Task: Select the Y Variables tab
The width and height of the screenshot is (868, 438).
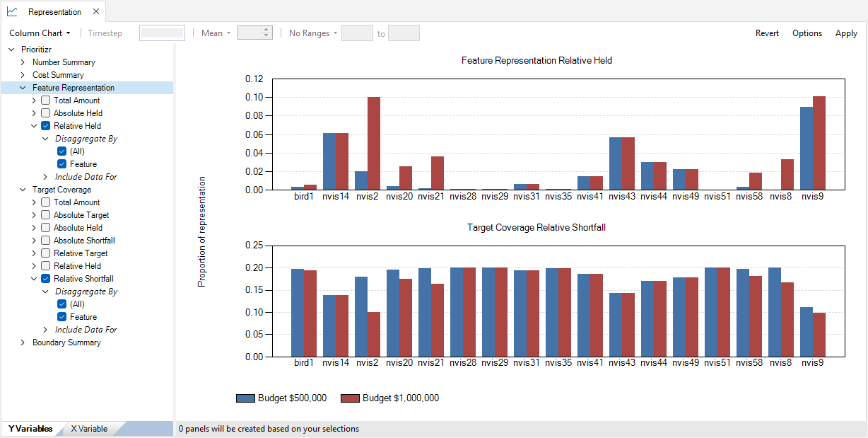Action: (x=30, y=429)
